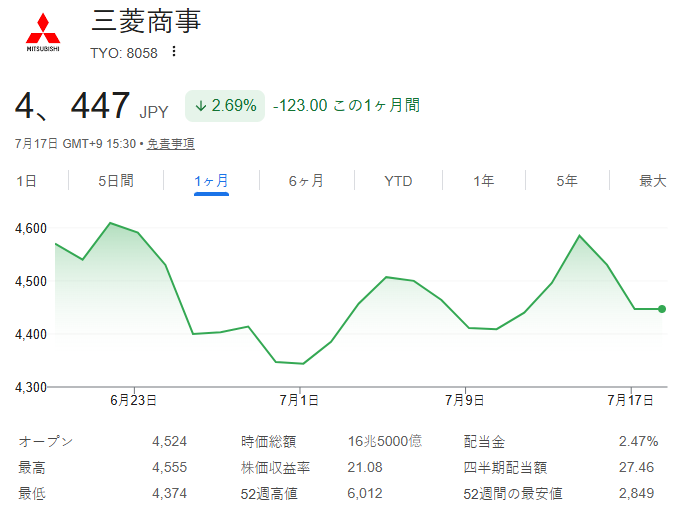Open the 免責事項 link
Viewport: 684px width, 517px height.
[171, 144]
